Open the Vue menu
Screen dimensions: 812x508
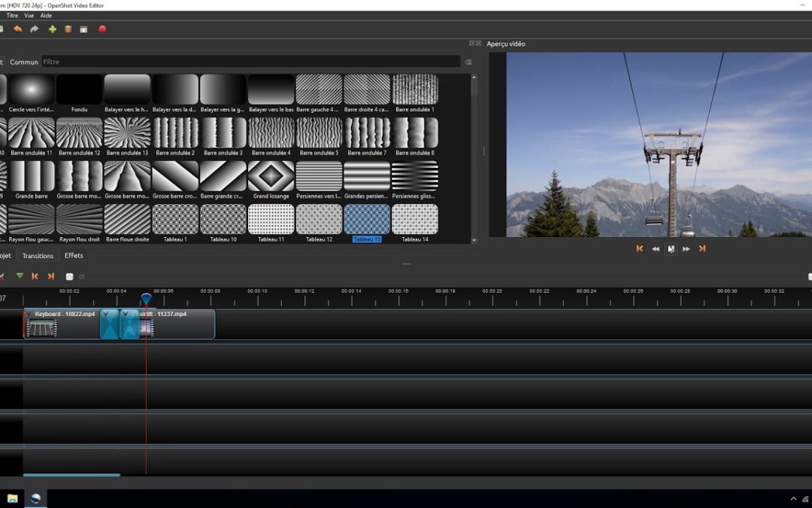tap(29, 15)
